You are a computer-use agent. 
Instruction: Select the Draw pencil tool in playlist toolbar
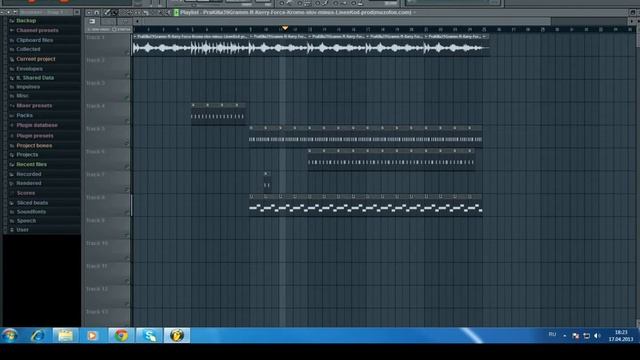pyautogui.click(x=107, y=13)
